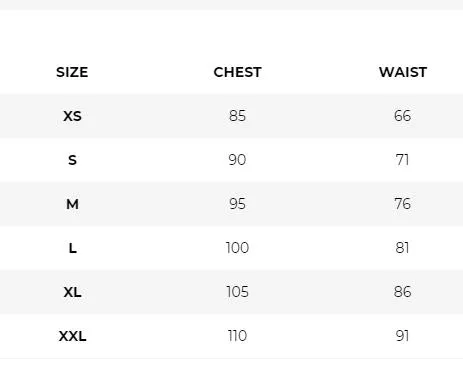Select the XL size row label
Image resolution: width=463 pixels, height=367 pixels.
72,292
